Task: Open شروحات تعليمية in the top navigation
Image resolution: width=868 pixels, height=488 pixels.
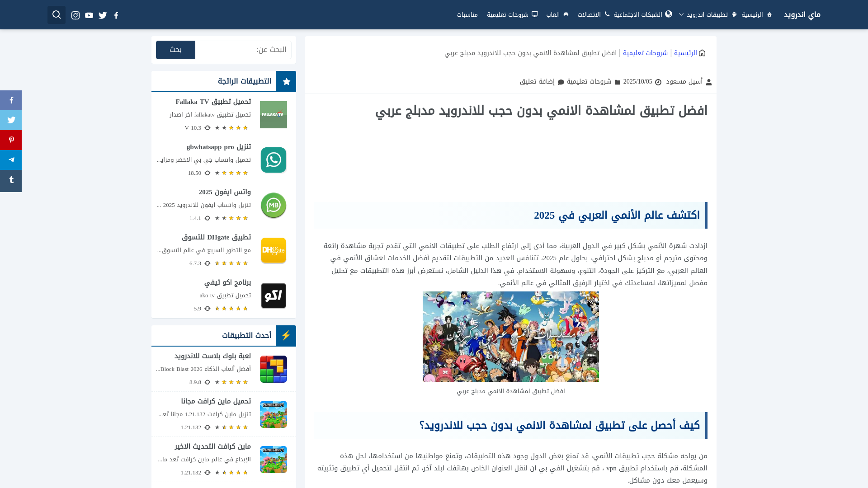Action: [x=512, y=15]
